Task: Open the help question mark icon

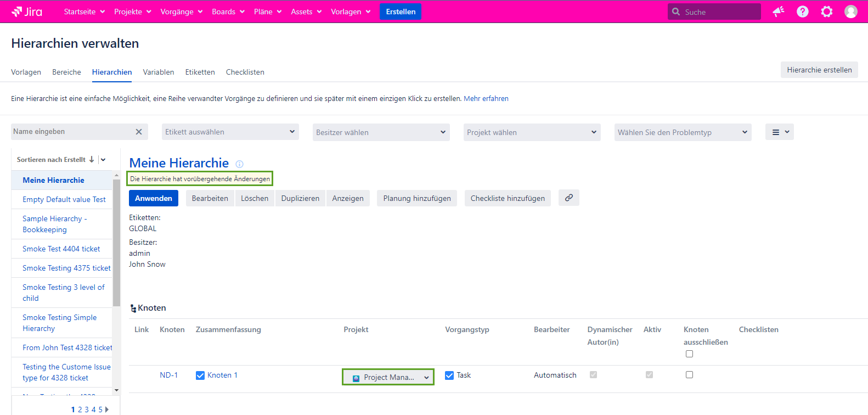Action: tap(802, 12)
